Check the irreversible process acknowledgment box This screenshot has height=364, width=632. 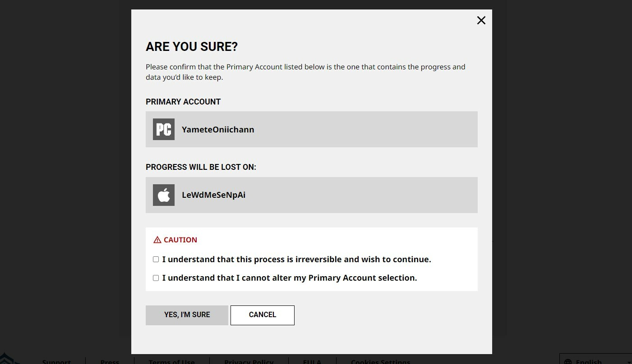pyautogui.click(x=156, y=259)
